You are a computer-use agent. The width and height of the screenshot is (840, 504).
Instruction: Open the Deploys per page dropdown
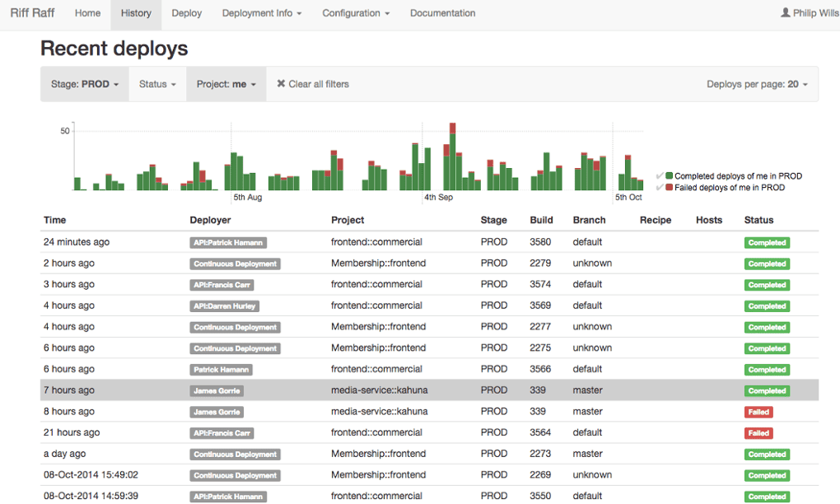(x=757, y=84)
